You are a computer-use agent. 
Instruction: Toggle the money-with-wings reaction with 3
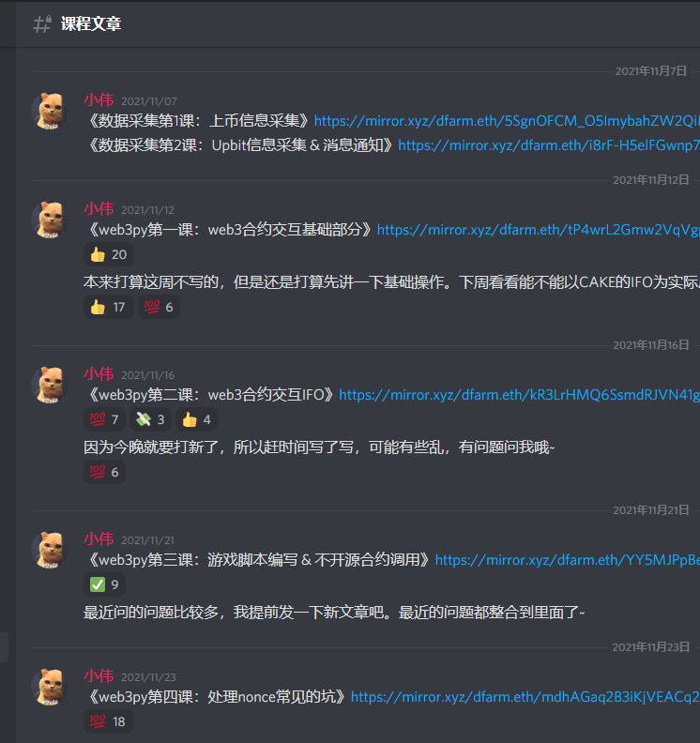[x=150, y=419]
